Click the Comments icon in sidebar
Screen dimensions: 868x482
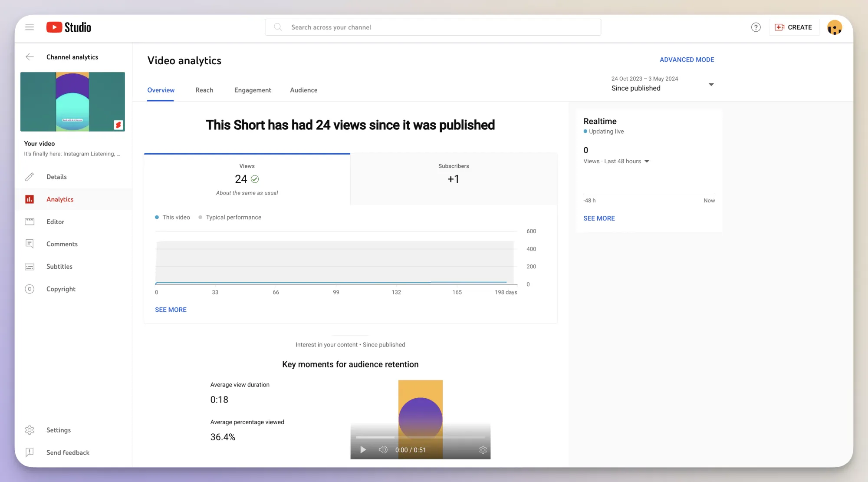pyautogui.click(x=29, y=244)
